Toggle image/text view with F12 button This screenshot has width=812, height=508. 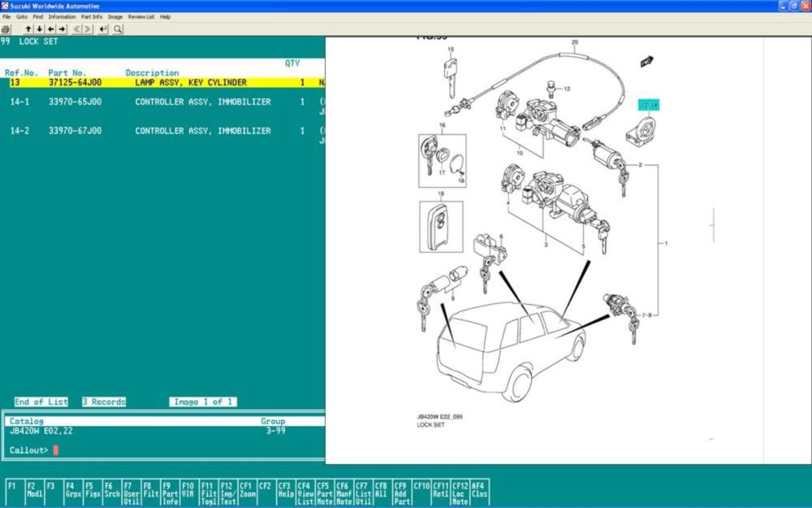point(227,493)
